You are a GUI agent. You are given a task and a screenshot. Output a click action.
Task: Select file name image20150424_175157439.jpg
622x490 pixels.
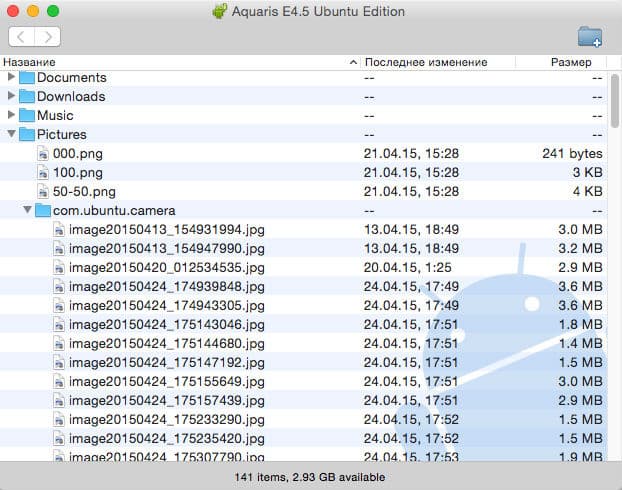point(167,401)
